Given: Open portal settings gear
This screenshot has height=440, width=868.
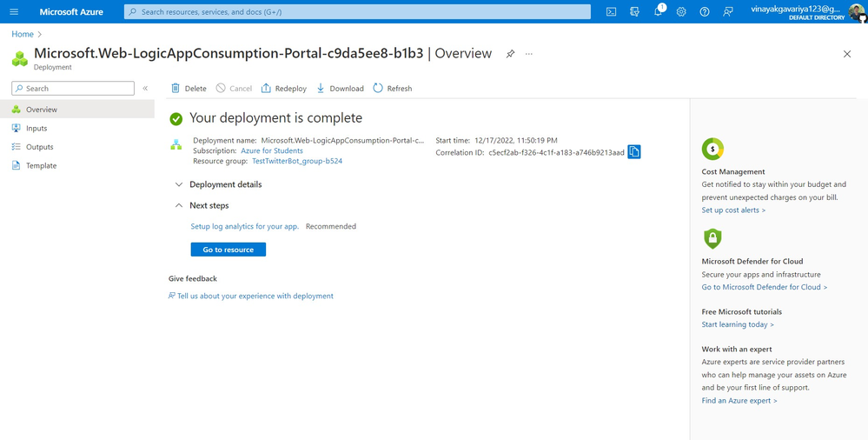Looking at the screenshot, I should coord(681,11).
